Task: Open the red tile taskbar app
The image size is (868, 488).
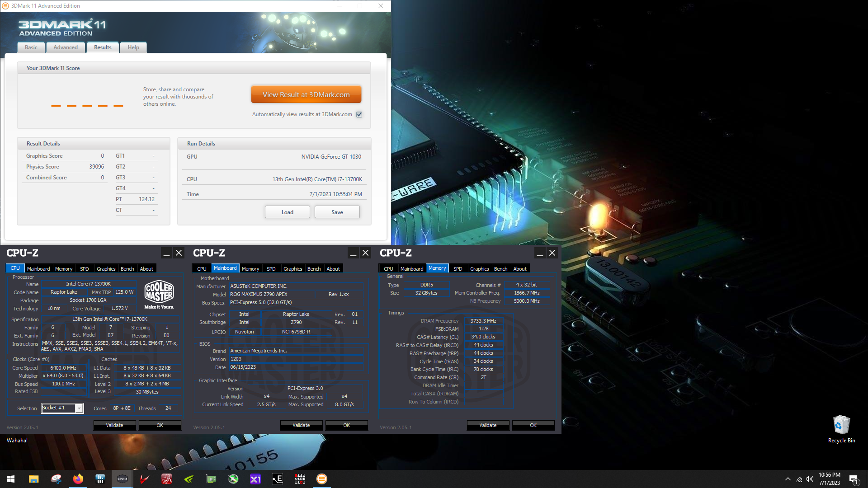Action: coord(166,479)
